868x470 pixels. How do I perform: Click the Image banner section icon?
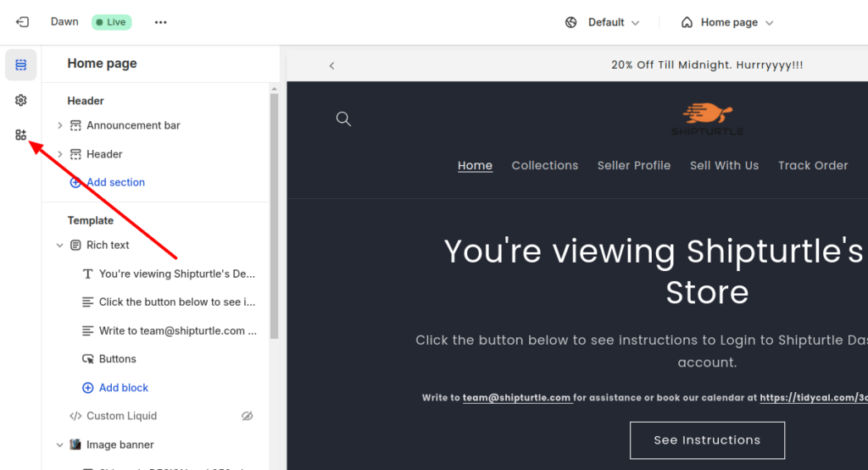click(75, 445)
